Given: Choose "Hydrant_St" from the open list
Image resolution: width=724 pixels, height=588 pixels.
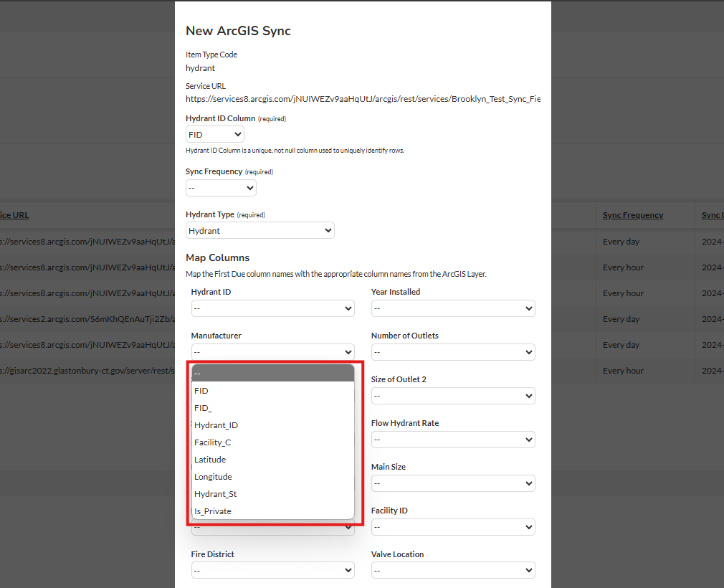Looking at the screenshot, I should pos(273,494).
